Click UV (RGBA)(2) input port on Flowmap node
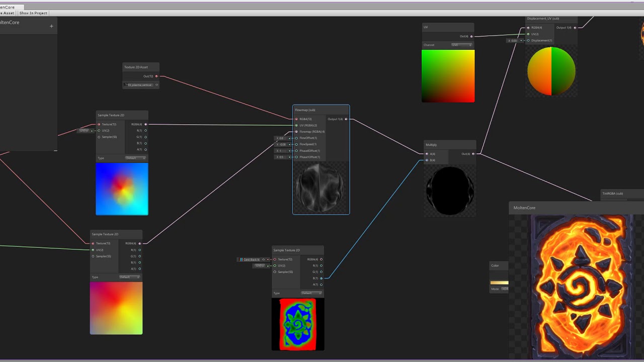This screenshot has width=644, height=362. coord(296,125)
